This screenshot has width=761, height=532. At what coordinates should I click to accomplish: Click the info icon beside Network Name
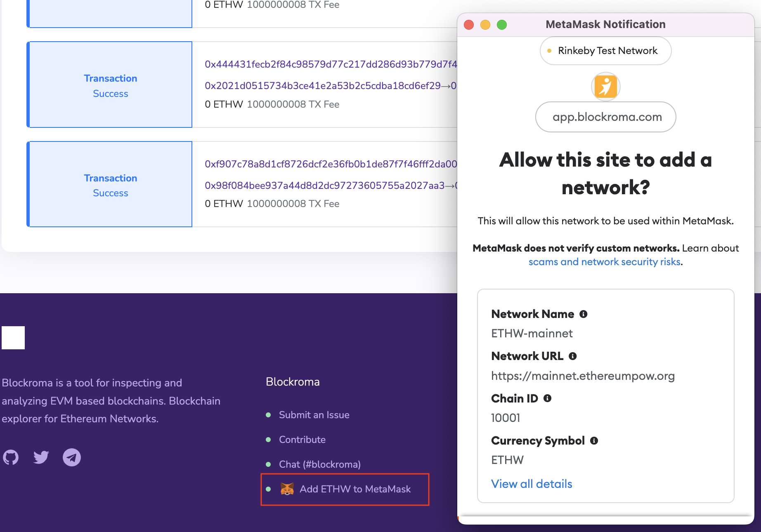click(584, 314)
